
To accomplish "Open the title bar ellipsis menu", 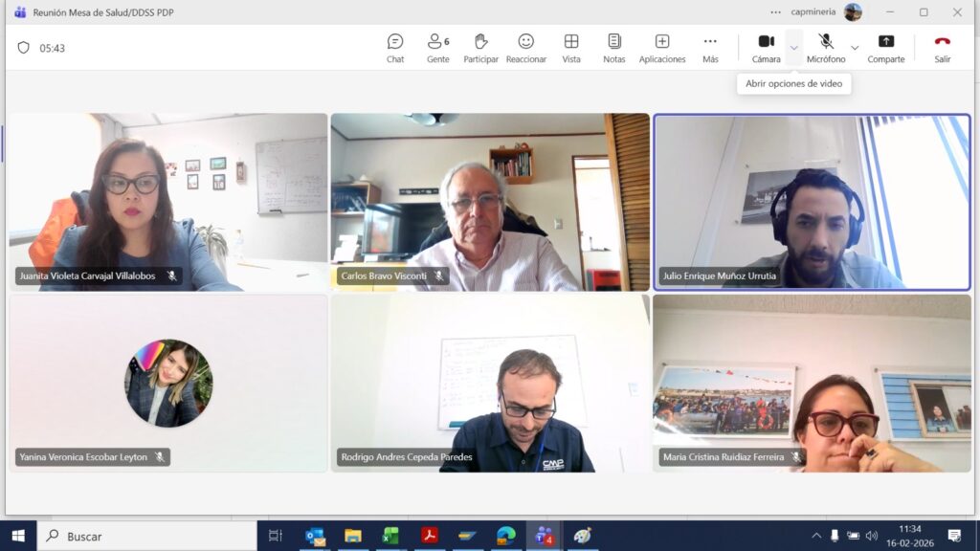I will pyautogui.click(x=776, y=12).
